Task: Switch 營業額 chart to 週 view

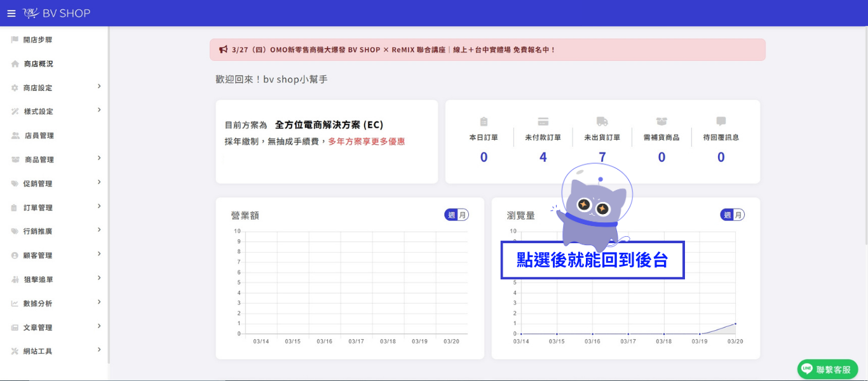Action: (452, 215)
